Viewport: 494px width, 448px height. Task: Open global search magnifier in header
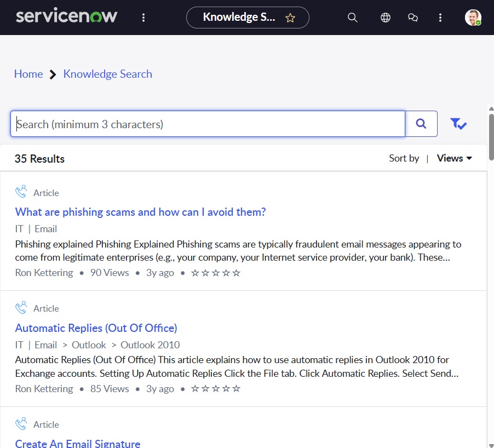[352, 18]
